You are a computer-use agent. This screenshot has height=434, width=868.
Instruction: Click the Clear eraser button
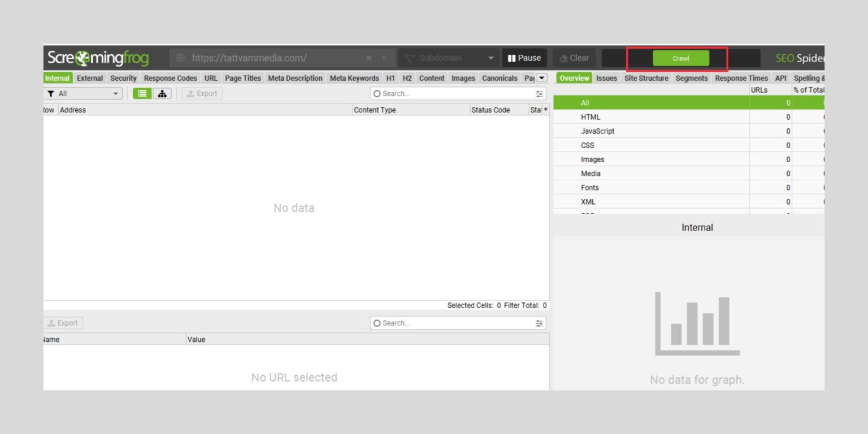pyautogui.click(x=574, y=58)
